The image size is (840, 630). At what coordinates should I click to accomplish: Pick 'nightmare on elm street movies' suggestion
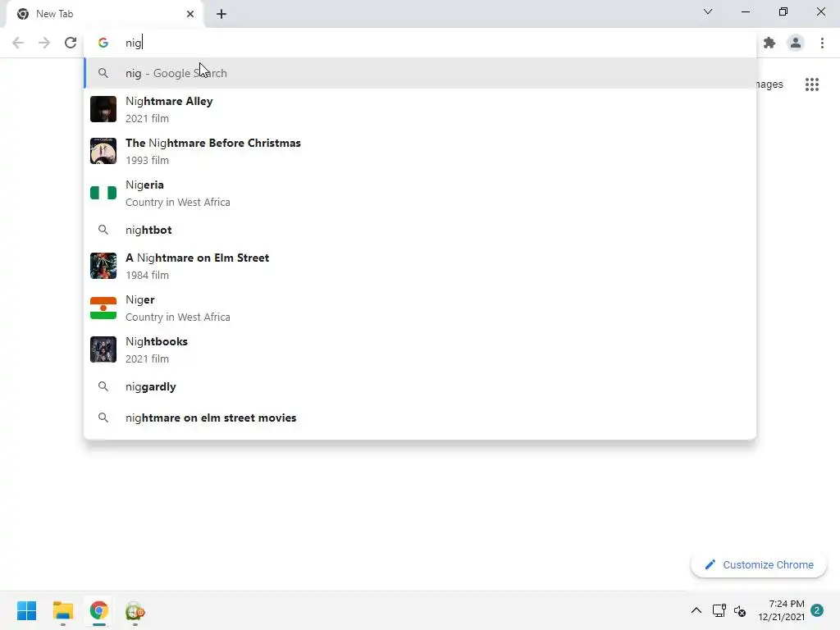point(420,418)
